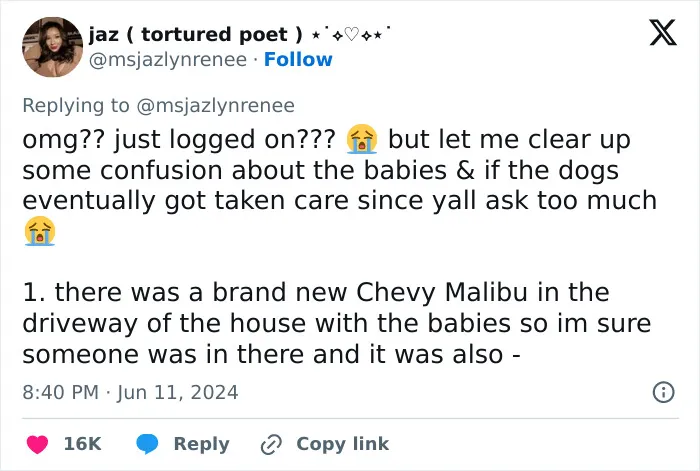Open the X logo in the corner
The image size is (700, 471).
click(x=663, y=32)
